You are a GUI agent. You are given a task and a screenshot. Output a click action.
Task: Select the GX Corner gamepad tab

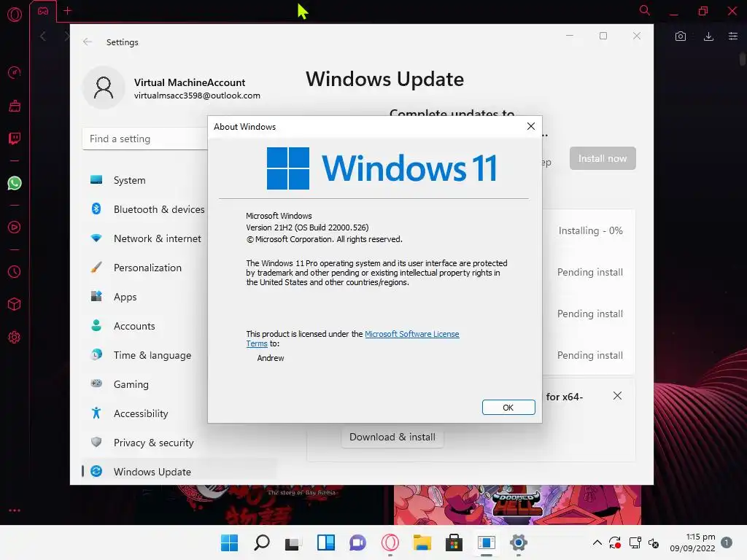pyautogui.click(x=43, y=11)
